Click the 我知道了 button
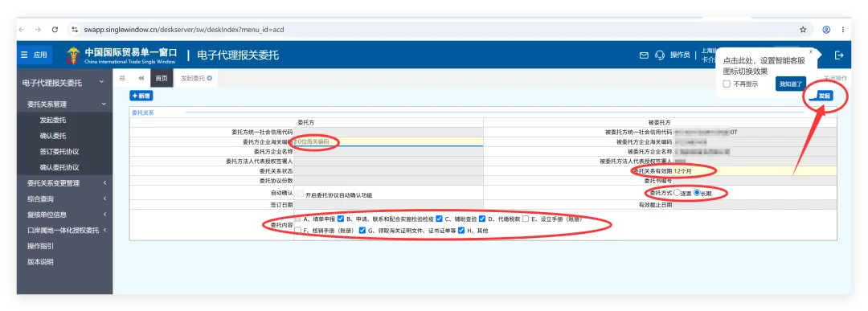 click(x=791, y=84)
